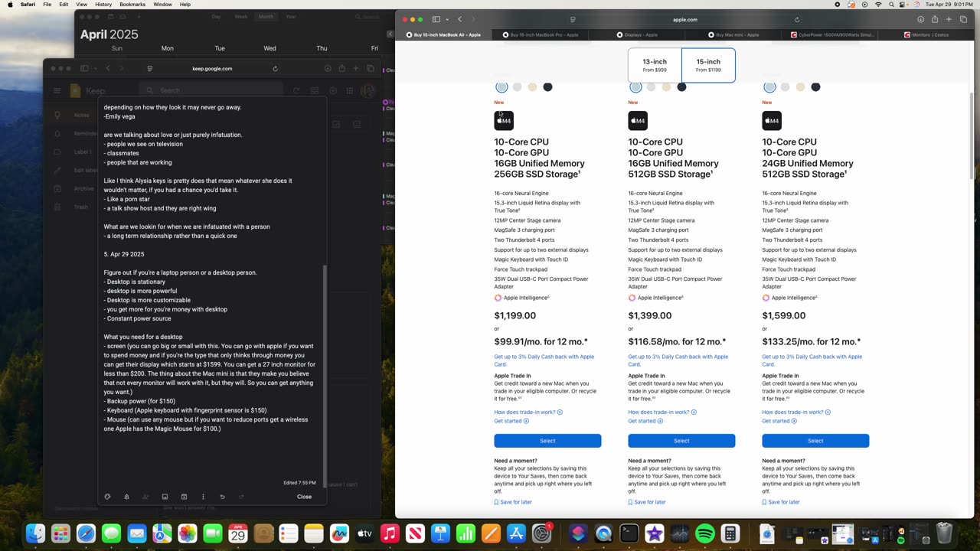Expand 'How does trade-in work?' under $1,399.00
Image resolution: width=980 pixels, height=551 pixels.
click(662, 412)
